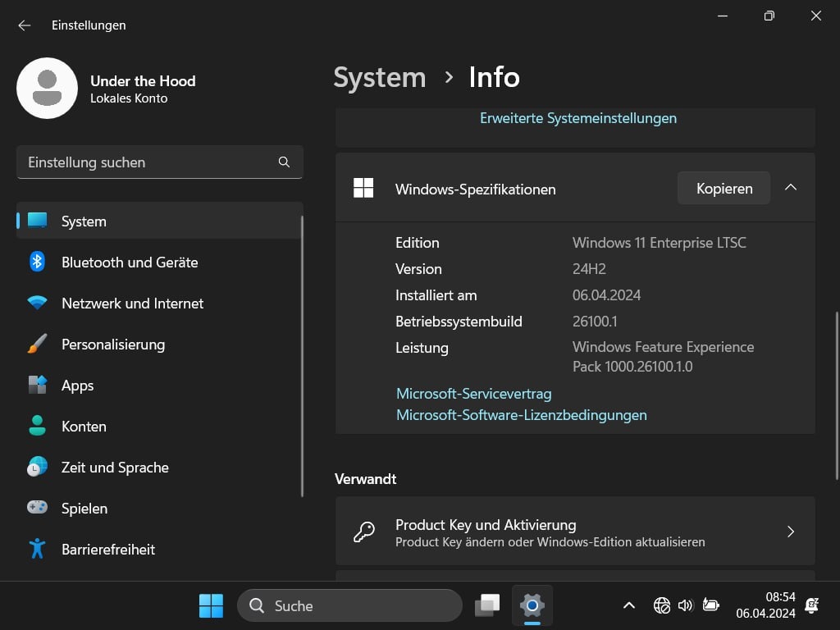This screenshot has height=630, width=840.
Task: Select the Konten category label
Action: coord(84,427)
